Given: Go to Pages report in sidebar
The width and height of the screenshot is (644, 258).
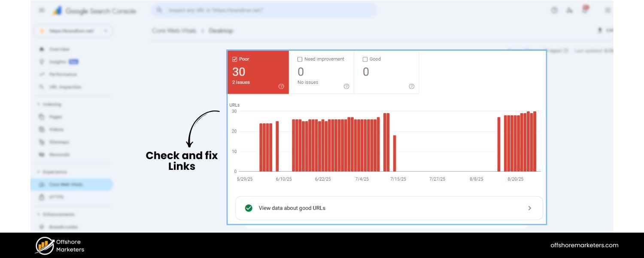Looking at the screenshot, I should coord(55,117).
